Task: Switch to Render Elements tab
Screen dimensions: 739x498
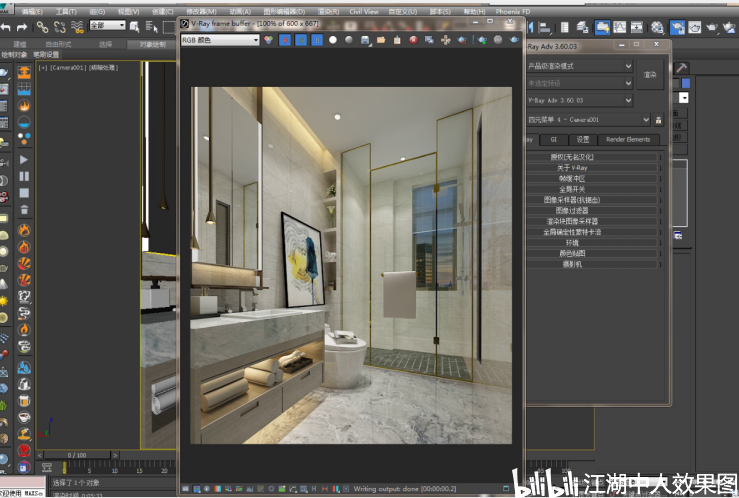Action: point(628,139)
